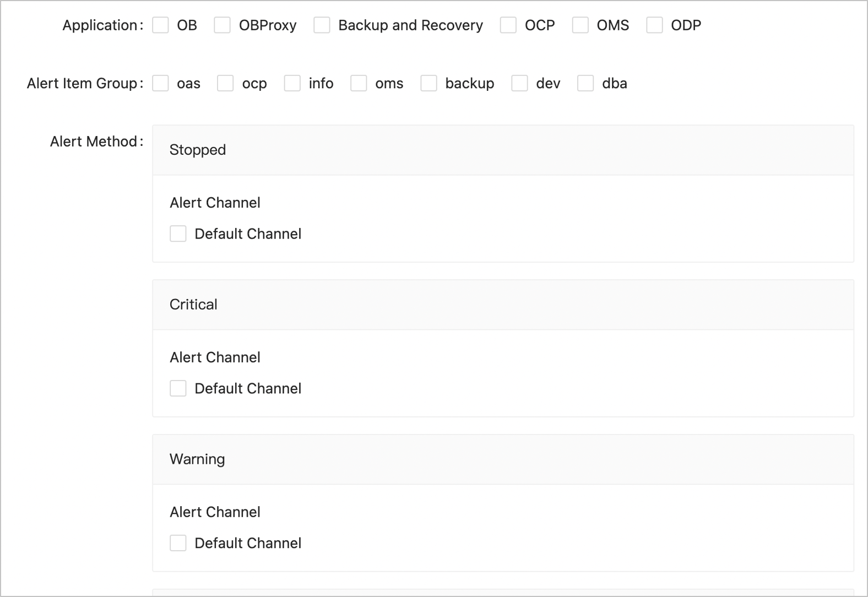Check the ocp alert item group
This screenshot has width=868, height=597.
pos(225,83)
